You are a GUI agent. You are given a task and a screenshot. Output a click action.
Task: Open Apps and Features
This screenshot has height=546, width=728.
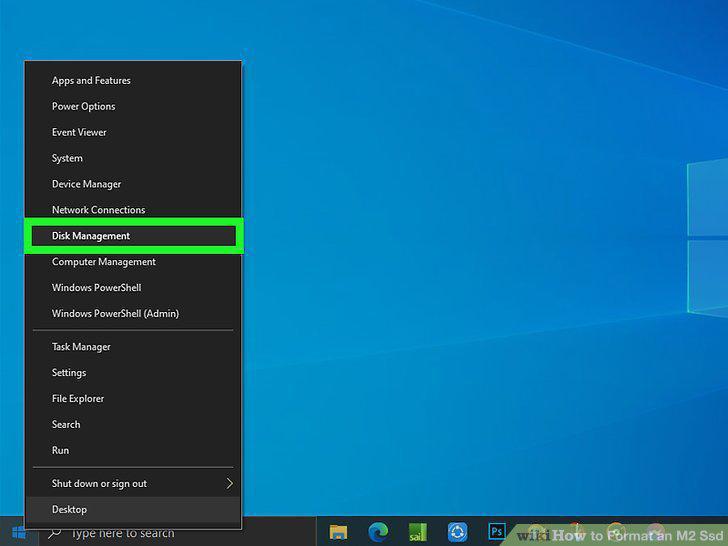click(x=133, y=80)
